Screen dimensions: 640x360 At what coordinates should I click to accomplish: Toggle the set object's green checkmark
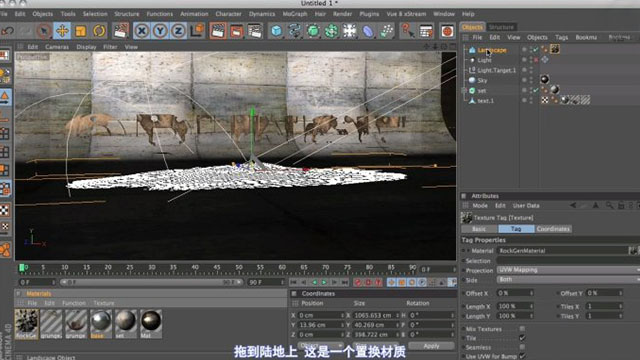tap(536, 90)
